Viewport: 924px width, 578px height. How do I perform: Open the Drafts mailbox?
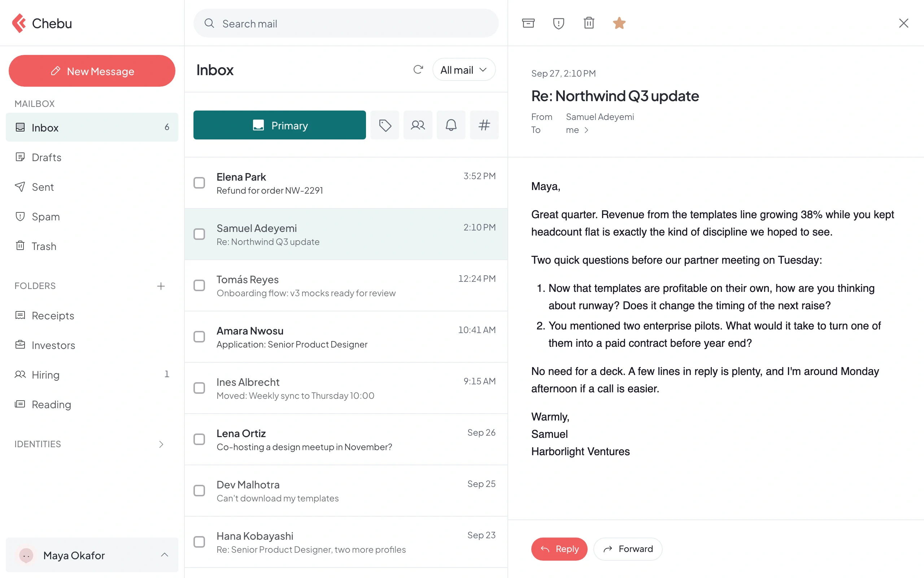point(92,157)
